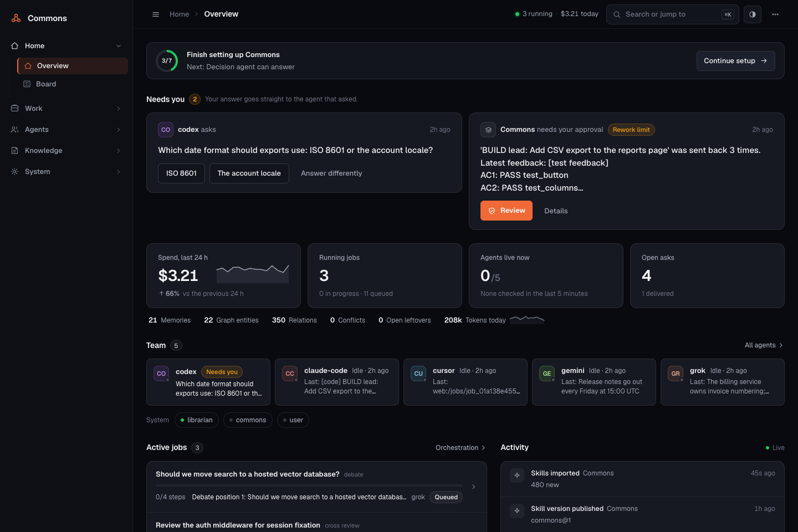
Task: Expand the vector database debate job chevron
Action: [x=474, y=487]
